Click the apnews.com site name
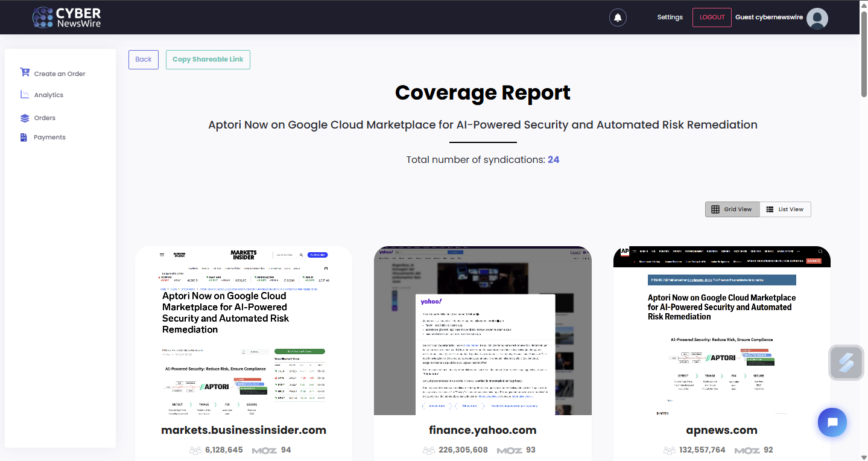The width and height of the screenshot is (868, 461). (x=721, y=430)
